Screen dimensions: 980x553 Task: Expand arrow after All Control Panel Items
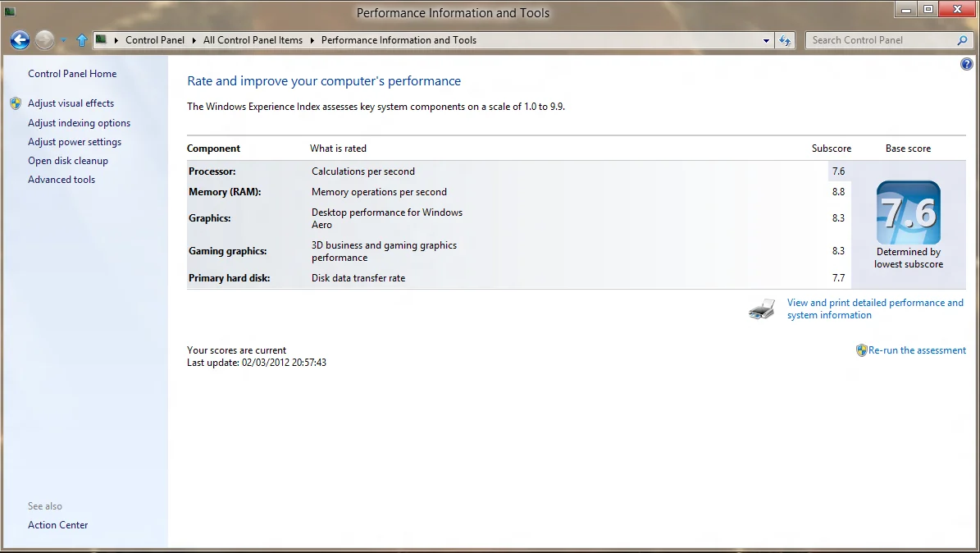pyautogui.click(x=312, y=40)
